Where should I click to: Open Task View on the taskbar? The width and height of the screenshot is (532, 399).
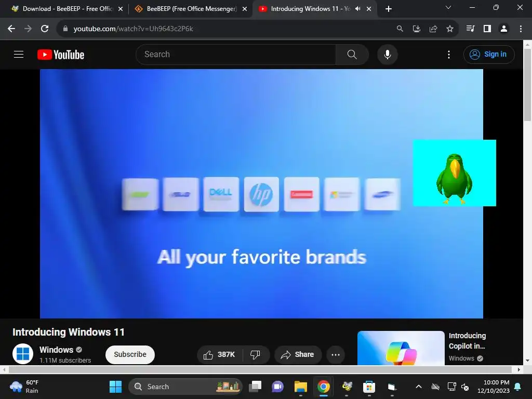click(x=255, y=387)
